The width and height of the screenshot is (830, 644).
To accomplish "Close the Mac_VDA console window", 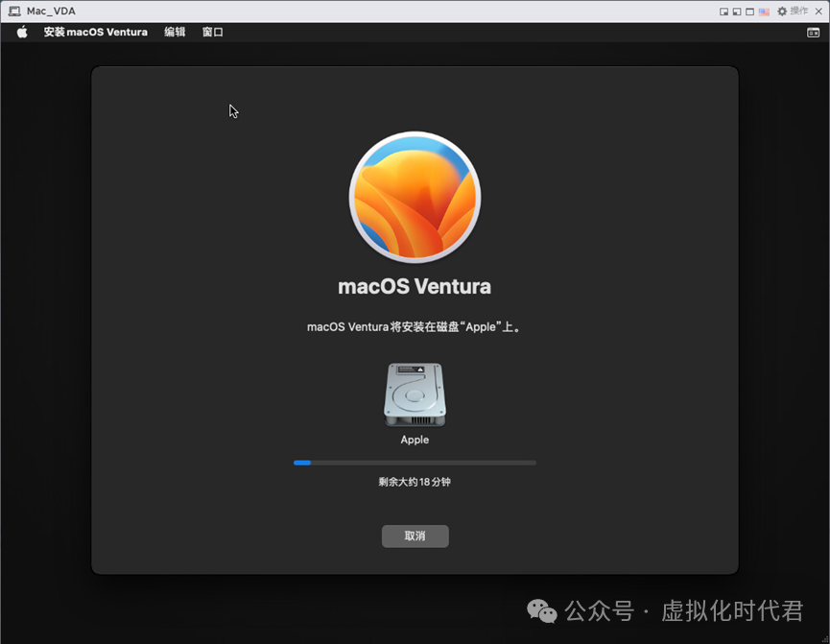I will coord(818,12).
